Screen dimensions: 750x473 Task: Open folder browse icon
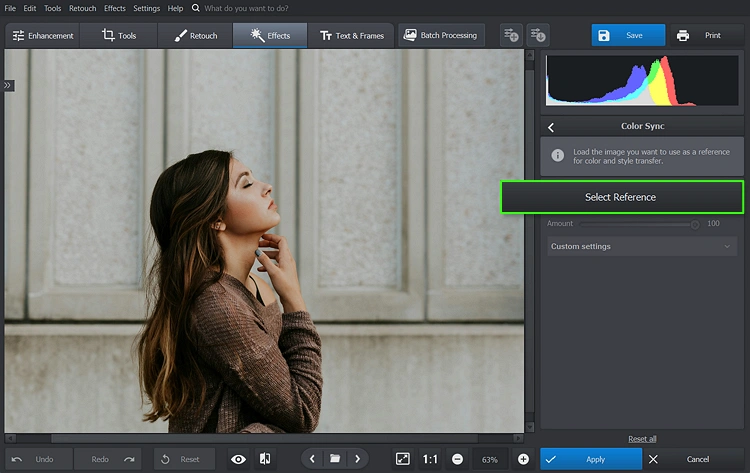point(335,459)
